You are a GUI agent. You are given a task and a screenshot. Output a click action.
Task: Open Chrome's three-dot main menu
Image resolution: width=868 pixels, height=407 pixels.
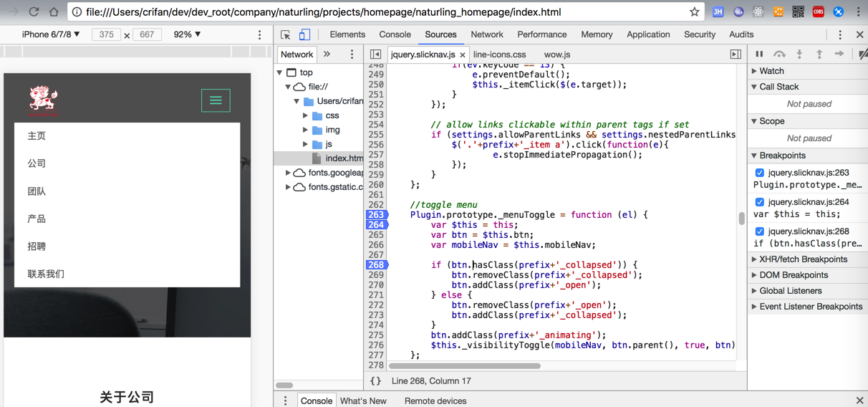click(x=858, y=11)
